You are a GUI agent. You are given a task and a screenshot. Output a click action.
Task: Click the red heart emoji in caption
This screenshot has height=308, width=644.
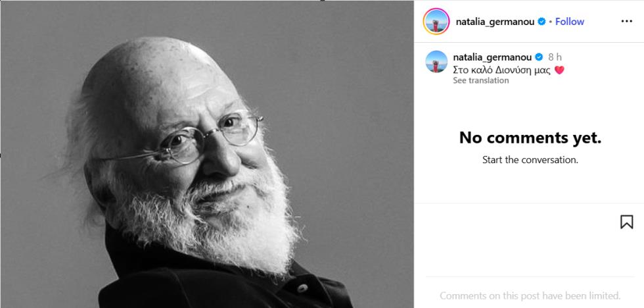point(559,70)
